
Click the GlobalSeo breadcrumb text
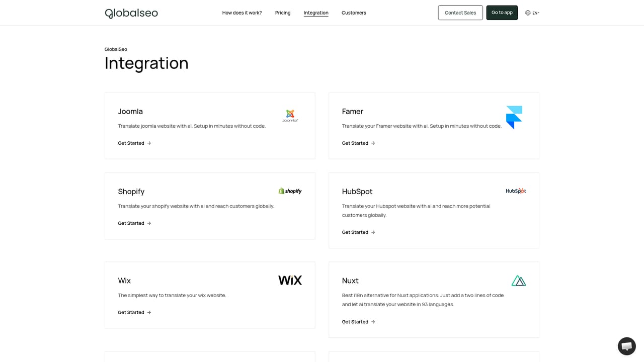point(116,49)
